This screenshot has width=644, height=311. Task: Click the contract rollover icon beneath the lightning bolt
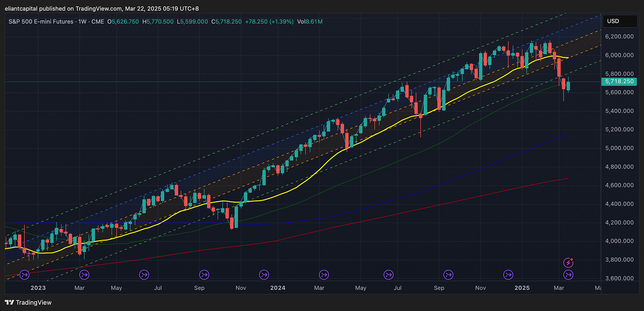[568, 275]
